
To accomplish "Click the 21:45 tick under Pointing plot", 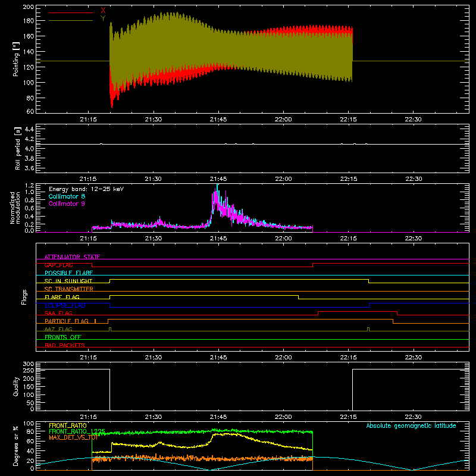I will (218, 120).
